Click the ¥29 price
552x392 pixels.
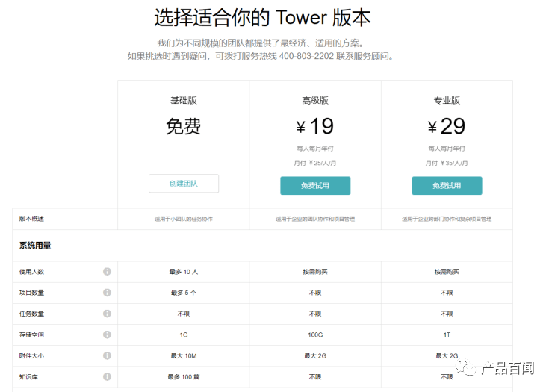[x=447, y=126]
